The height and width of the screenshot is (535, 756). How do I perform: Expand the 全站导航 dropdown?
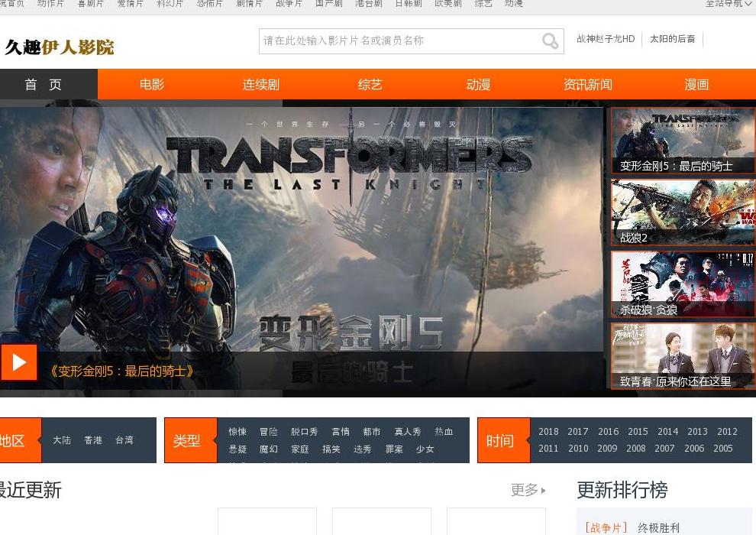[729, 4]
